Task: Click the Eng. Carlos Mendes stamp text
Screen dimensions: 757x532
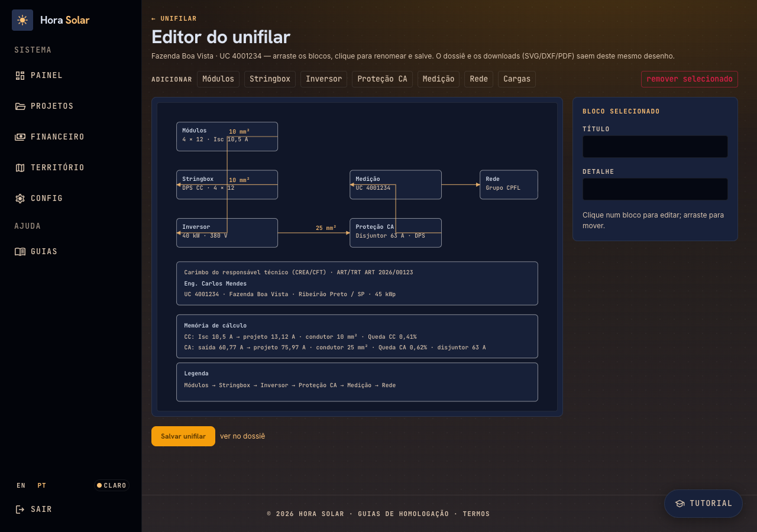Action: click(x=215, y=284)
